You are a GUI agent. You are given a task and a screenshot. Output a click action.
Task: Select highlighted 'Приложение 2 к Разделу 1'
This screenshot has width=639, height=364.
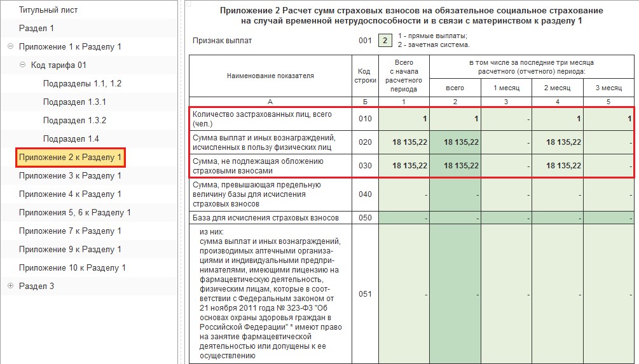click(x=70, y=157)
